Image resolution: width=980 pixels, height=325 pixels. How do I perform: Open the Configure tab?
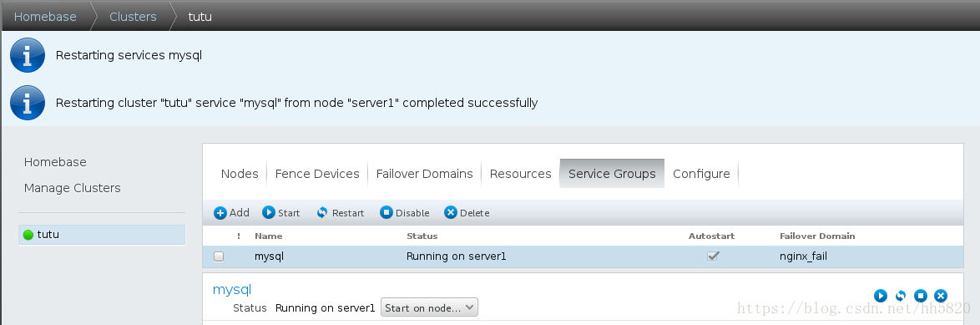701,174
